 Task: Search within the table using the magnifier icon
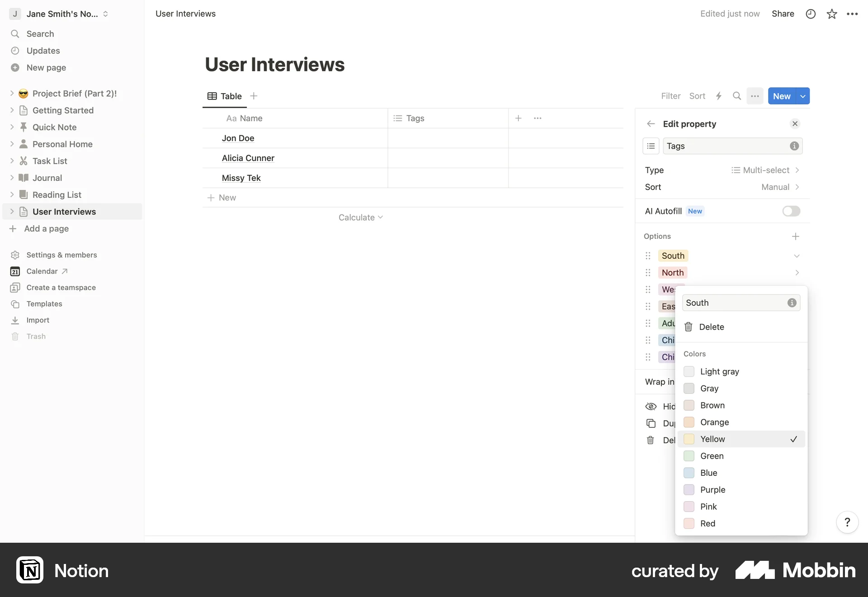(737, 96)
